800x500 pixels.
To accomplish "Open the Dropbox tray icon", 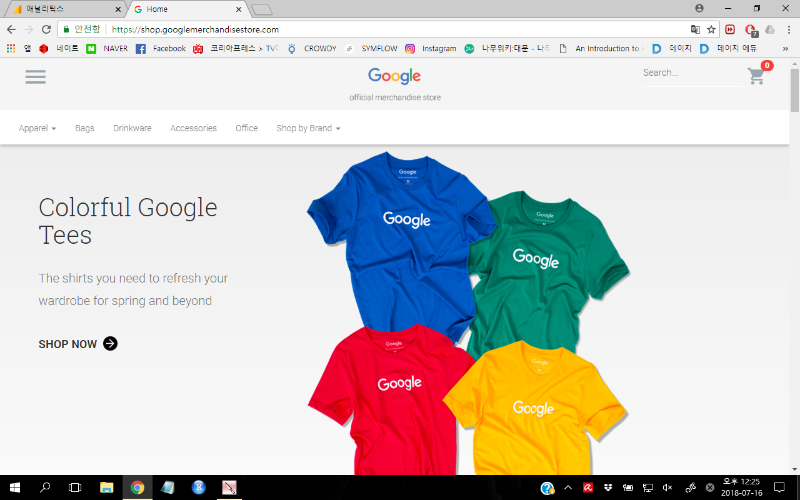I will click(x=608, y=488).
